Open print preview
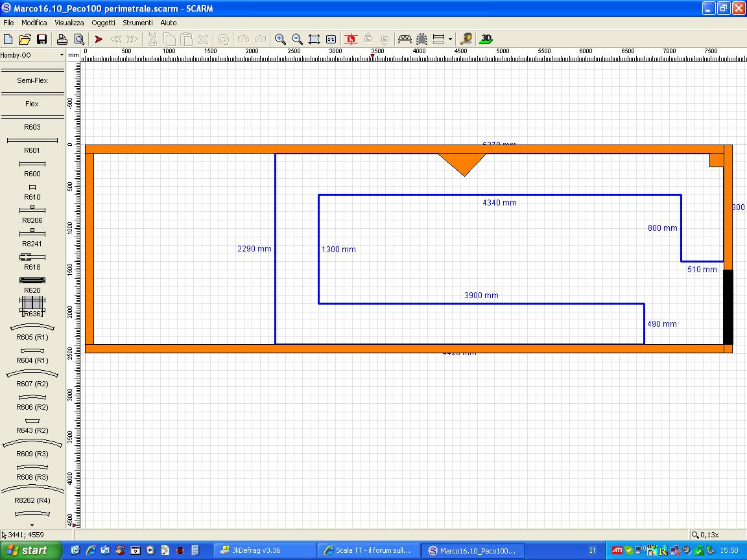Screen dimensions: 747x560 click(79, 39)
